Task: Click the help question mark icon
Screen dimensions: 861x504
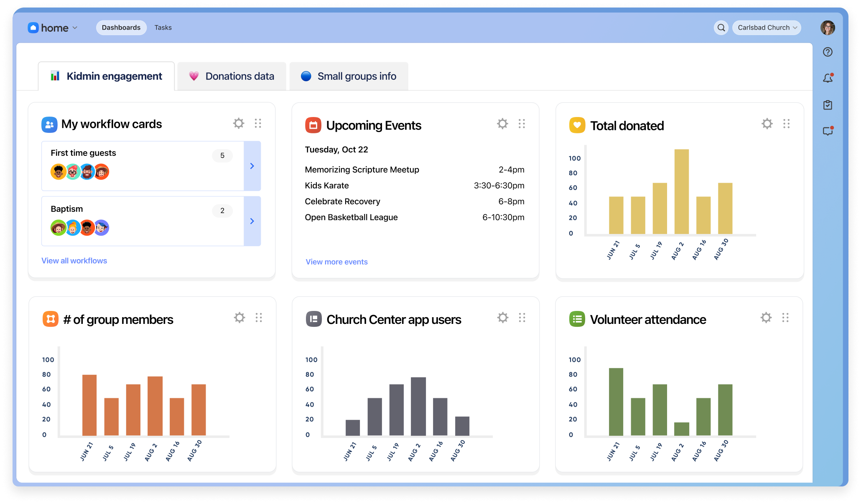Action: [x=828, y=52]
